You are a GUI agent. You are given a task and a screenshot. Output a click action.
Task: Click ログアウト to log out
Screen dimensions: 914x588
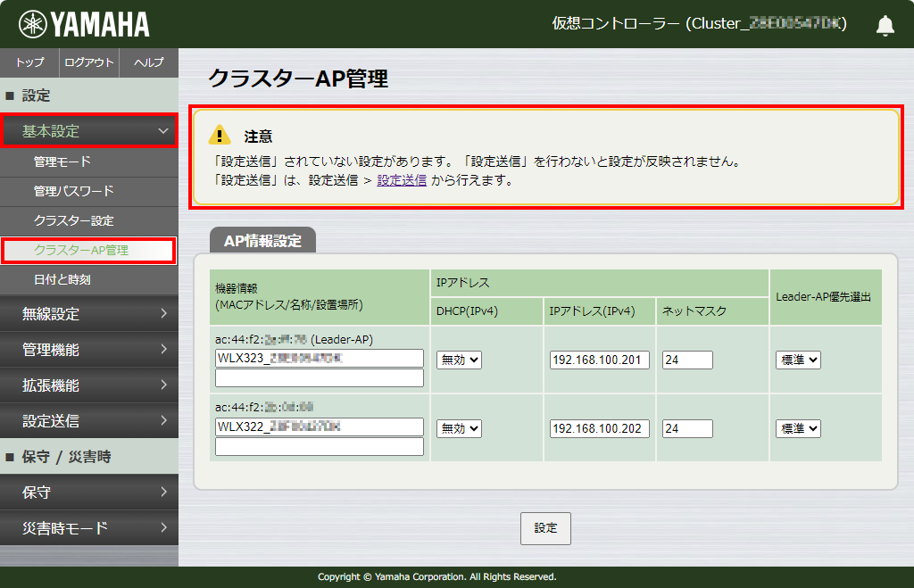click(89, 62)
